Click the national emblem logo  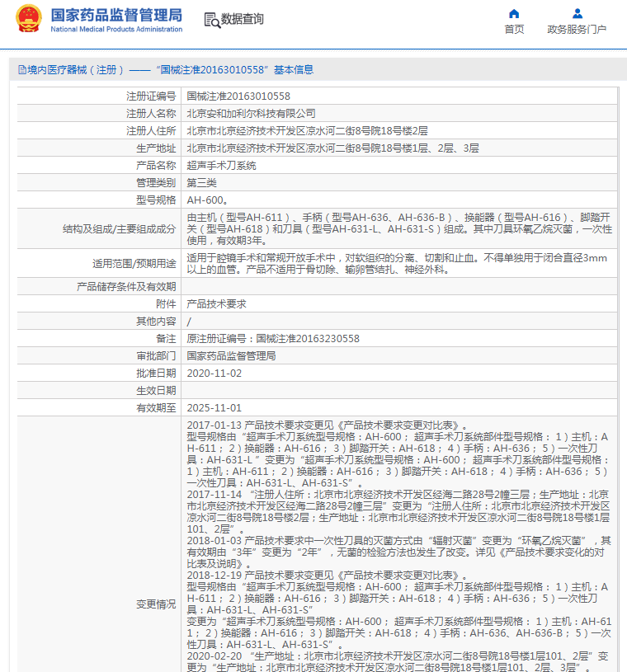coord(29,19)
